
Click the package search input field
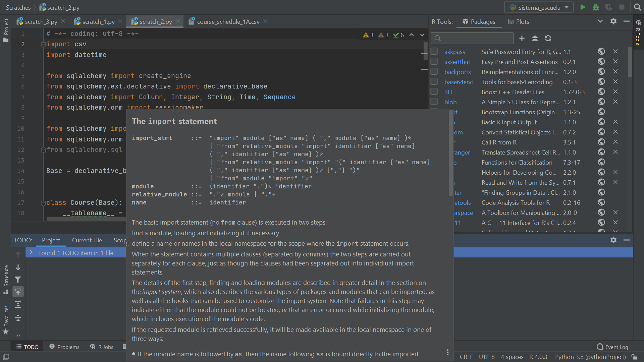(472, 38)
